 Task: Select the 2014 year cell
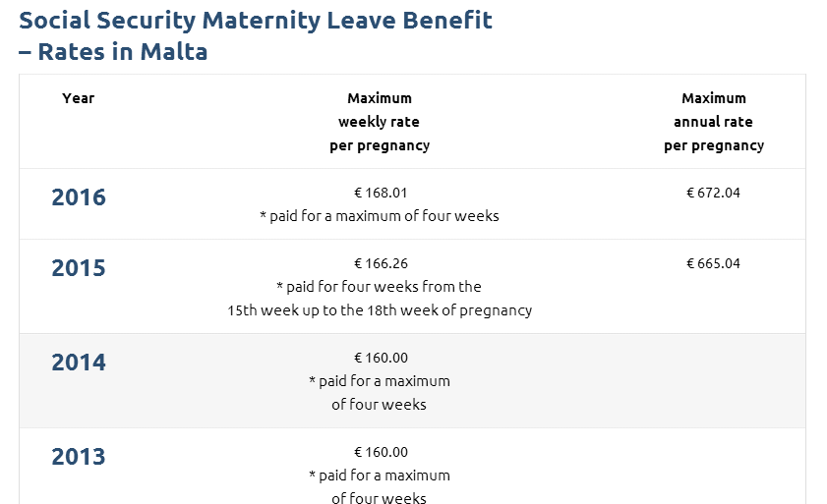tap(79, 363)
